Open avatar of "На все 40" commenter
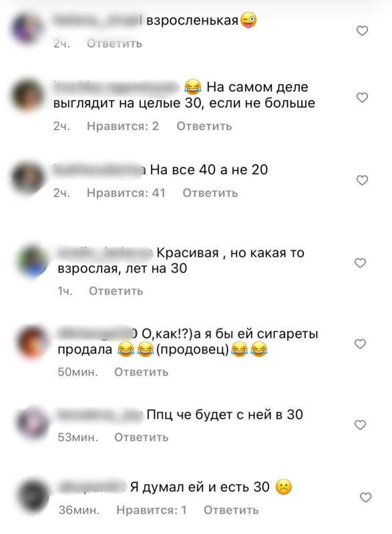 click(27, 178)
